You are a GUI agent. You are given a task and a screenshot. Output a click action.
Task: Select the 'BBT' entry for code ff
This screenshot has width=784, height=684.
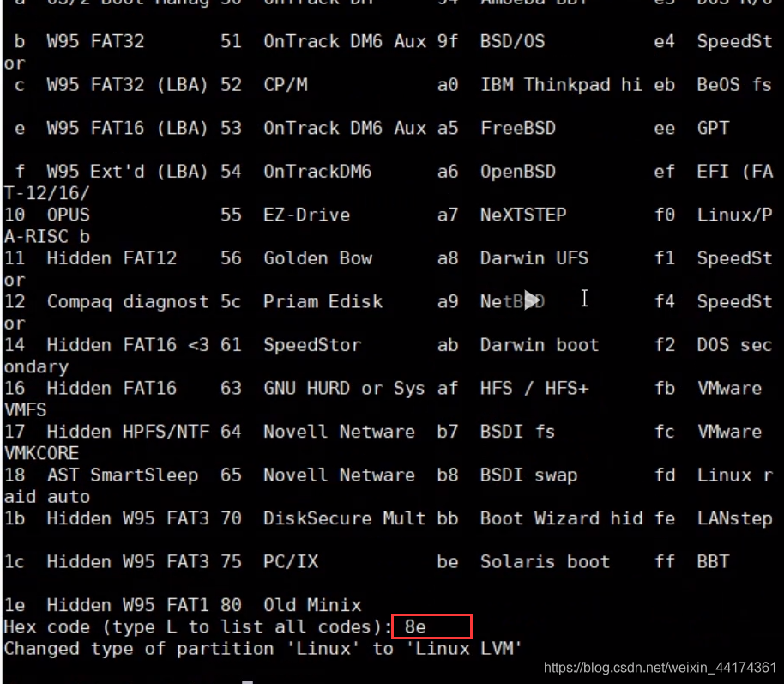[714, 562]
